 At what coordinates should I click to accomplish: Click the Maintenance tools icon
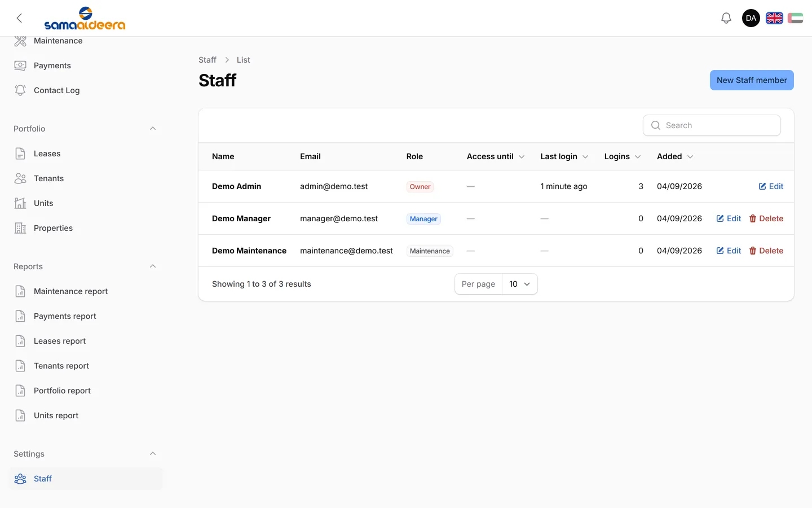click(x=20, y=41)
